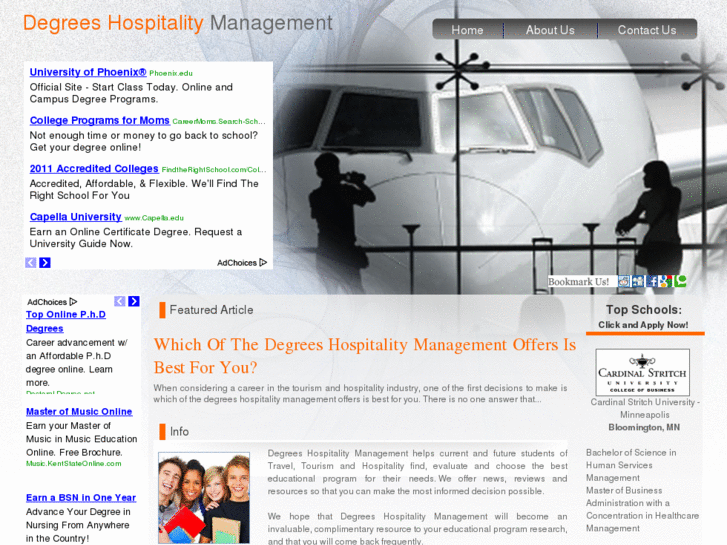Open Capella University ad link
The height and width of the screenshot is (545, 727).
tap(76, 217)
